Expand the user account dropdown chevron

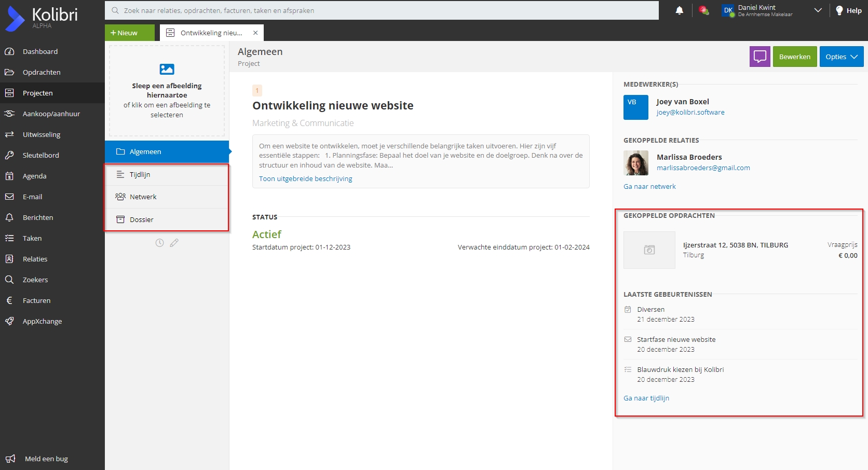click(818, 10)
